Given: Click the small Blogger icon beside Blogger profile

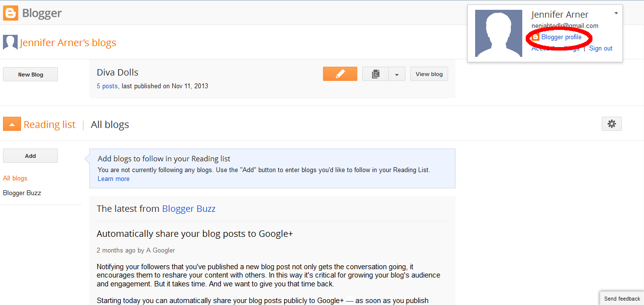Looking at the screenshot, I should coord(536,37).
